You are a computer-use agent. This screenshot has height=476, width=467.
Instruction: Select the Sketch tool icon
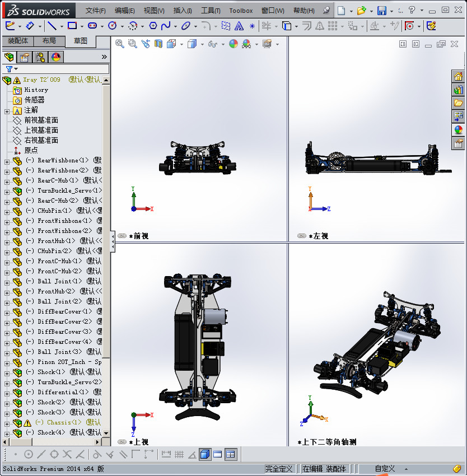(x=10, y=26)
